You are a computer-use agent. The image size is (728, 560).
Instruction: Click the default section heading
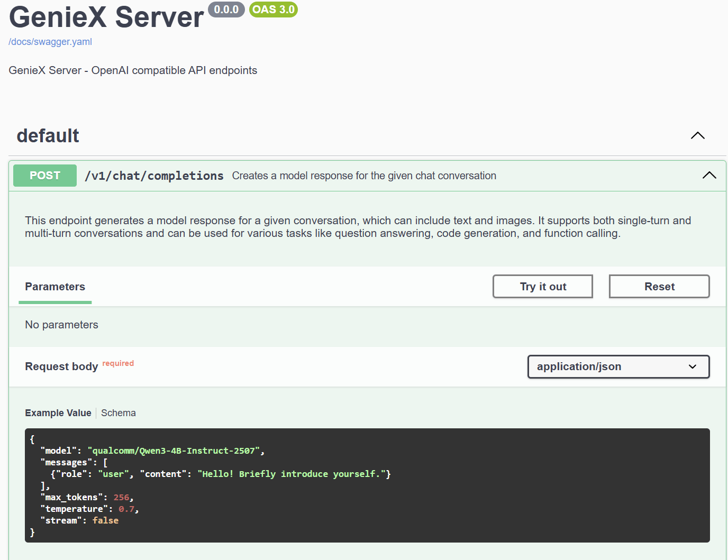[48, 136]
